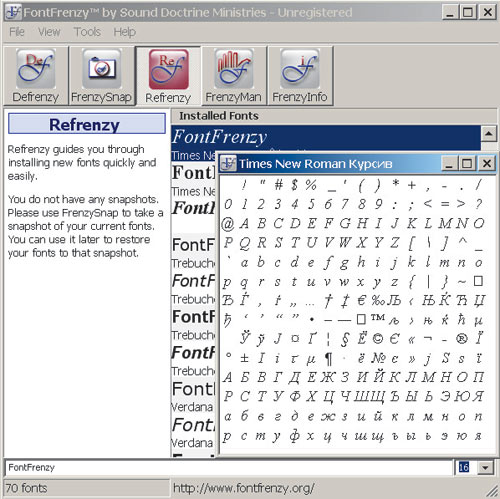This screenshot has width=500, height=499.
Task: Minimize the main FontFrenzy window
Action: pyautogui.click(x=450, y=12)
